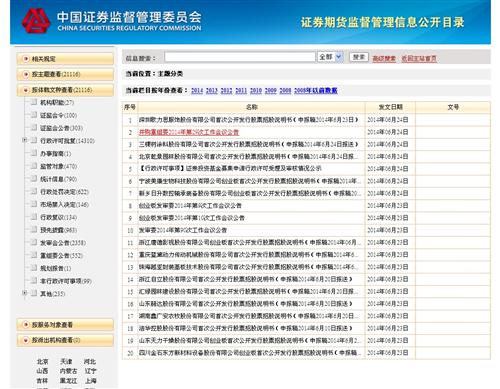Screen dimensions: 500x389
Task: Click the page icon beside 行政复议(134)
Action: (x=34, y=217)
